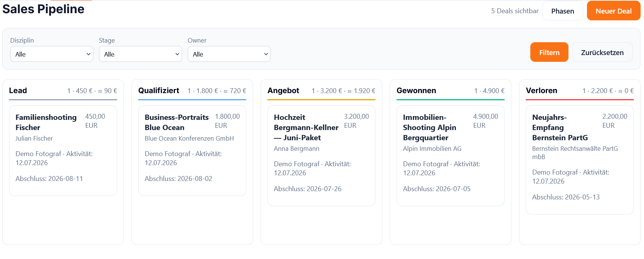Click 'Abschluss: 2026-08-11' date
The width and height of the screenshot is (644, 259).
click(x=49, y=179)
